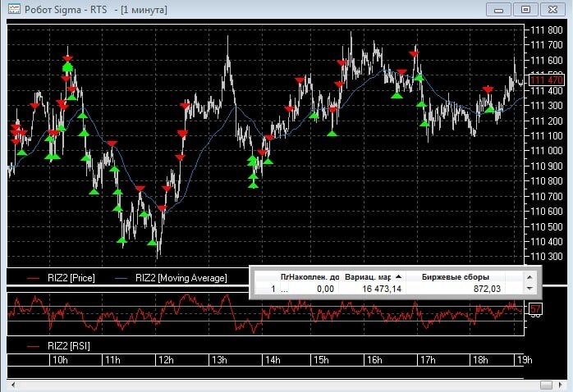Viewport: 573px width, 392px height.
Task: Click the 110 700 price axis label
Action: coord(547,196)
